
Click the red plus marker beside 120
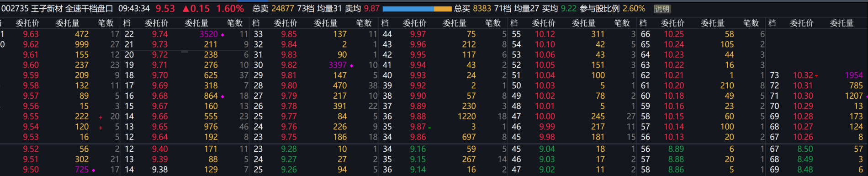coord(101,128)
